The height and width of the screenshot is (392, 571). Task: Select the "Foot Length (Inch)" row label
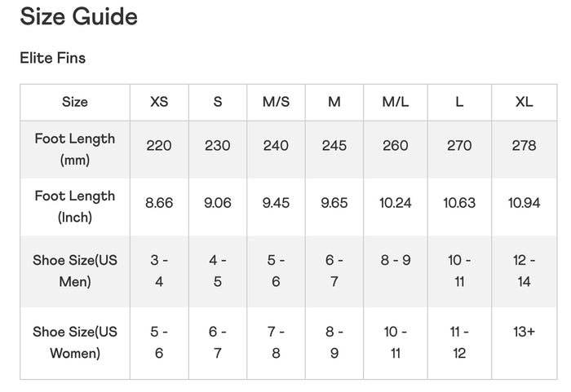pyautogui.click(x=75, y=206)
